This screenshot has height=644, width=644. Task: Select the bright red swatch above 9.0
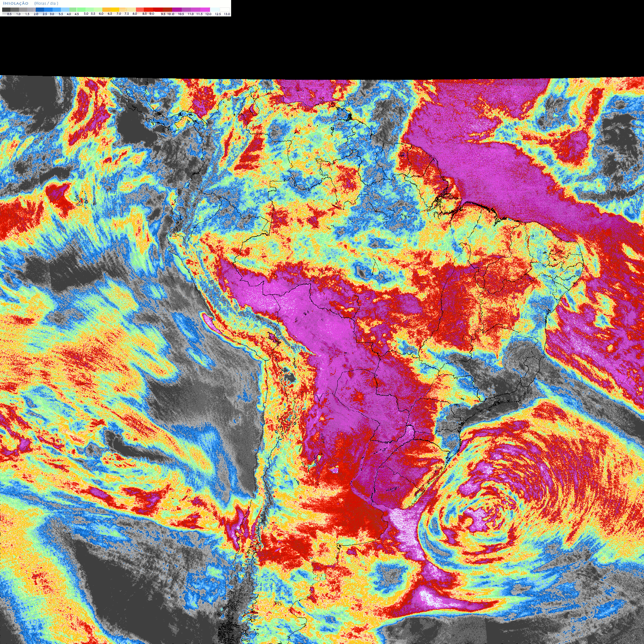pyautogui.click(x=148, y=10)
